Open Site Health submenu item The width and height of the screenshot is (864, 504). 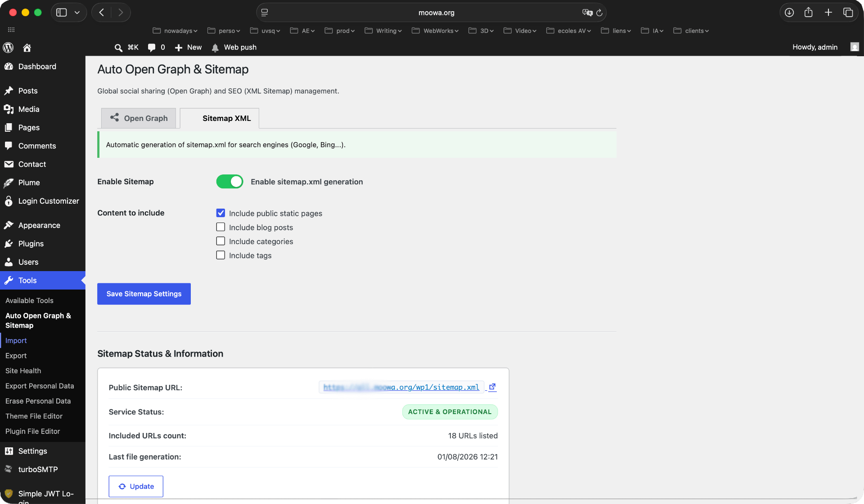[23, 370]
